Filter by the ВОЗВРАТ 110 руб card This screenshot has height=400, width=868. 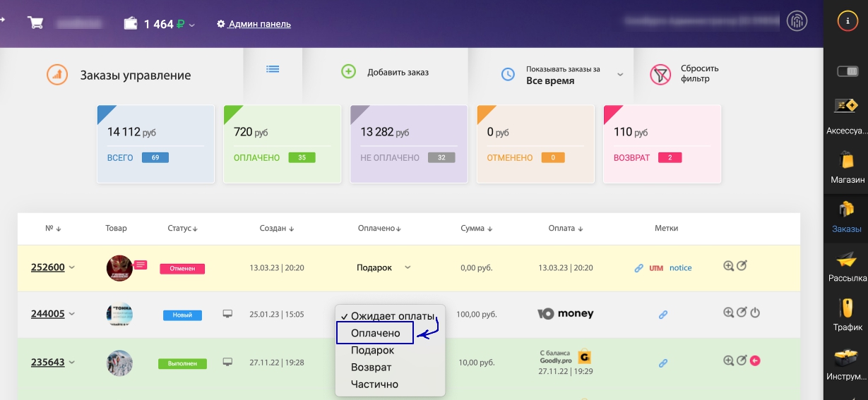(662, 144)
